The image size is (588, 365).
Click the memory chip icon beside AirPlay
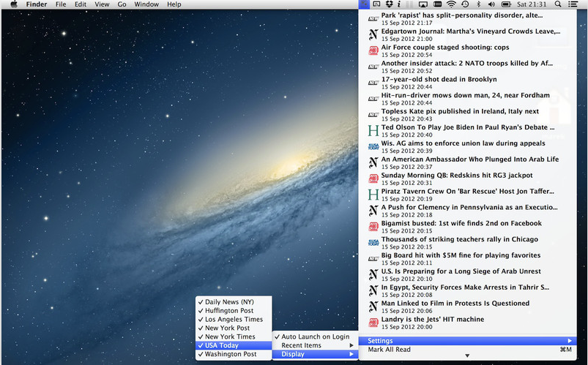pyautogui.click(x=437, y=4)
